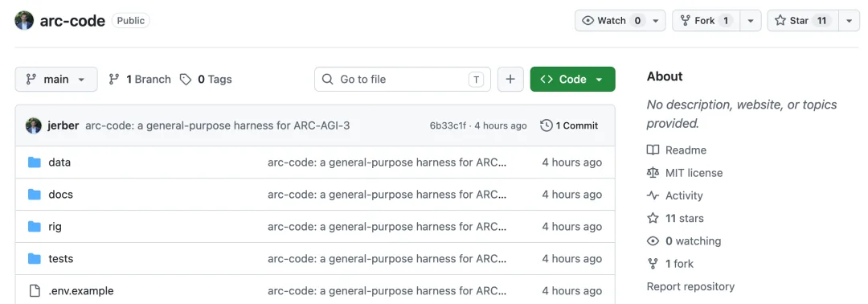Click the Fork button
868x304 pixels.
(706, 20)
